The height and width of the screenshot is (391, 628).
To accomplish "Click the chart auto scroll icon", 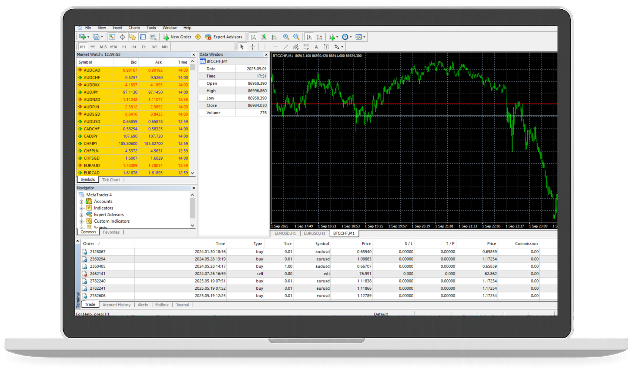I will (309, 37).
